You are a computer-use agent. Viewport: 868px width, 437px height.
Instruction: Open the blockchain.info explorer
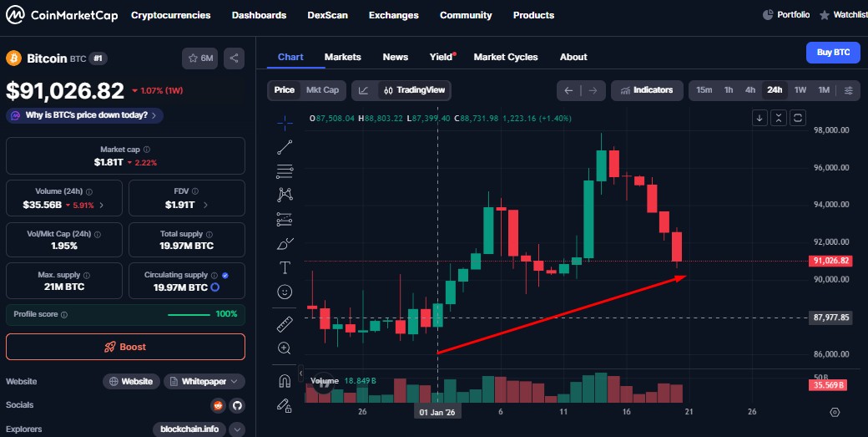point(190,429)
